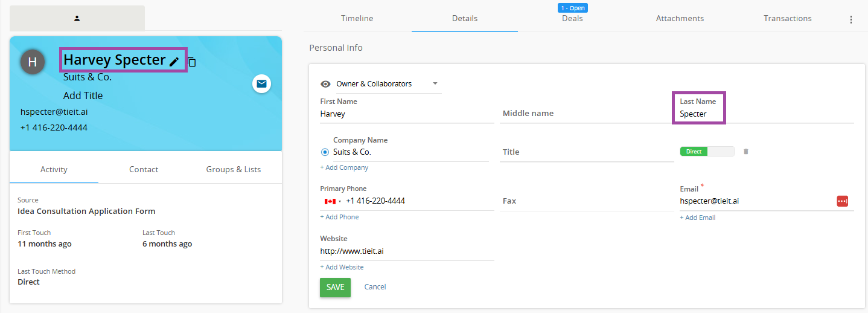Click the Primary Phone number field
The width and height of the screenshot is (868, 313).
tap(419, 201)
